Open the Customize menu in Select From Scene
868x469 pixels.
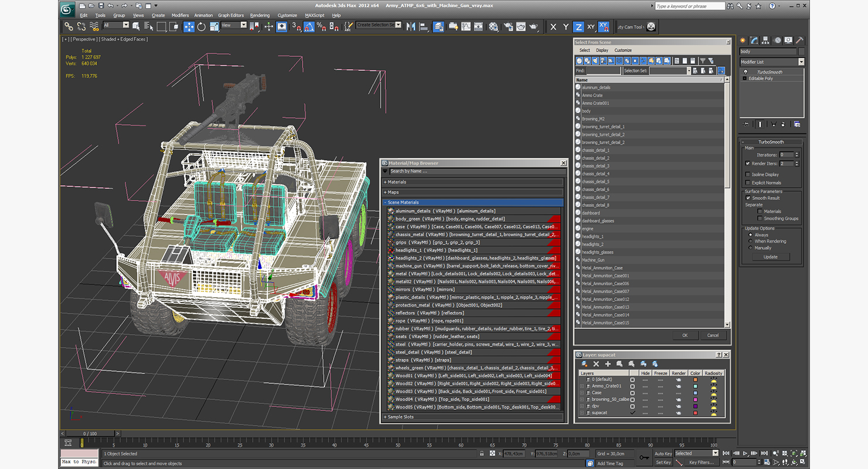[623, 50]
